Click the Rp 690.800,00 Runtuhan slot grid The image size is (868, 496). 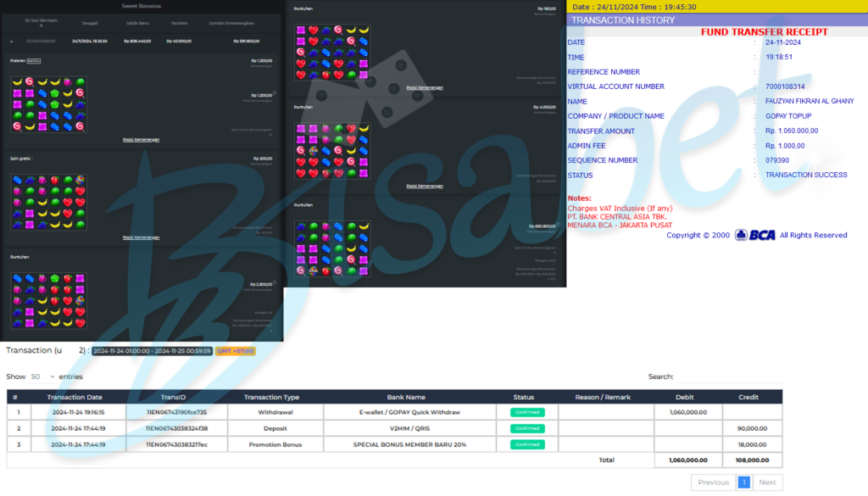pyautogui.click(x=332, y=248)
